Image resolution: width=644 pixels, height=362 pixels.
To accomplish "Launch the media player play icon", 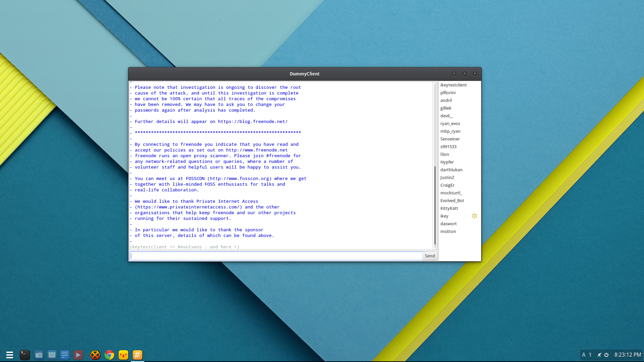I will click(78, 355).
